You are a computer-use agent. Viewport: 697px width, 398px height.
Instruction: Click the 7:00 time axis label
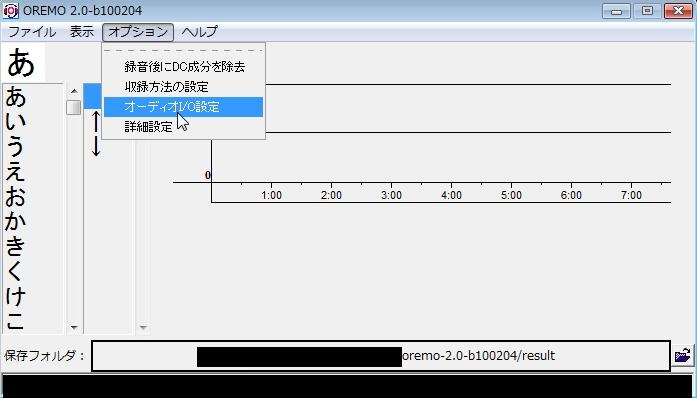coord(631,195)
